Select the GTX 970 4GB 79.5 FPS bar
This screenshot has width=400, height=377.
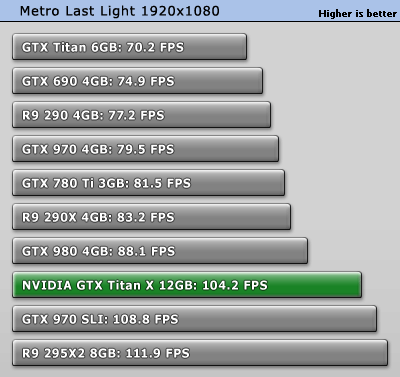(x=146, y=149)
